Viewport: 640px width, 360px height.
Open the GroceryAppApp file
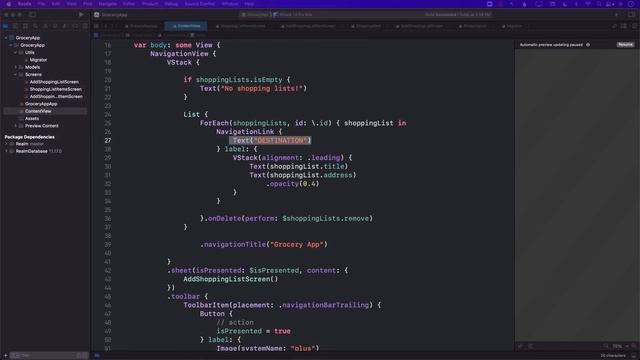pos(41,104)
